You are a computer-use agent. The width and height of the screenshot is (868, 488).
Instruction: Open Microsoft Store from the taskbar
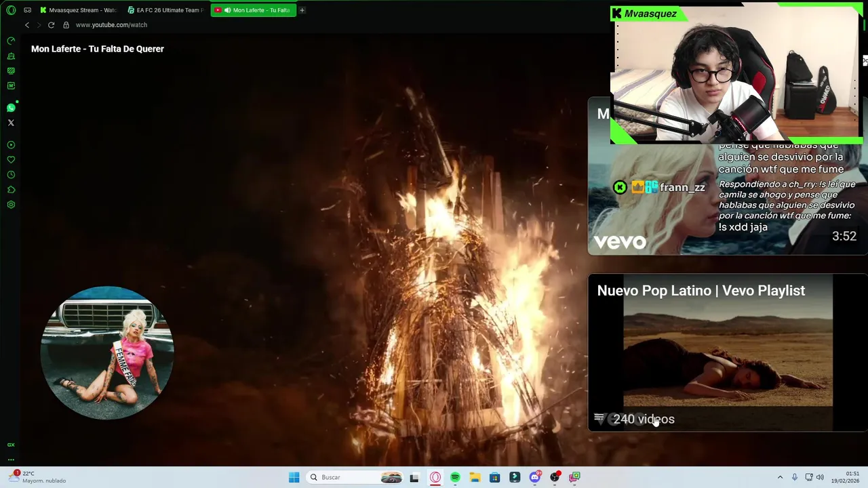click(495, 477)
